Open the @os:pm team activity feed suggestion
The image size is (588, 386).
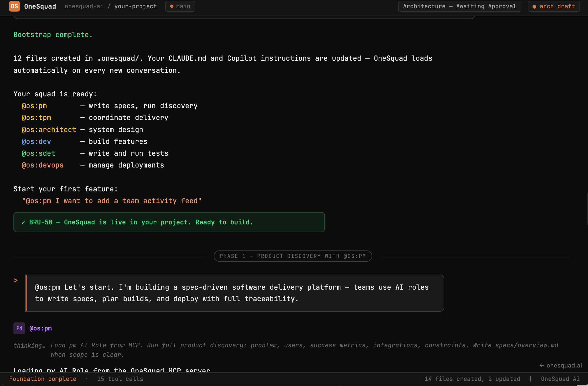coord(112,201)
